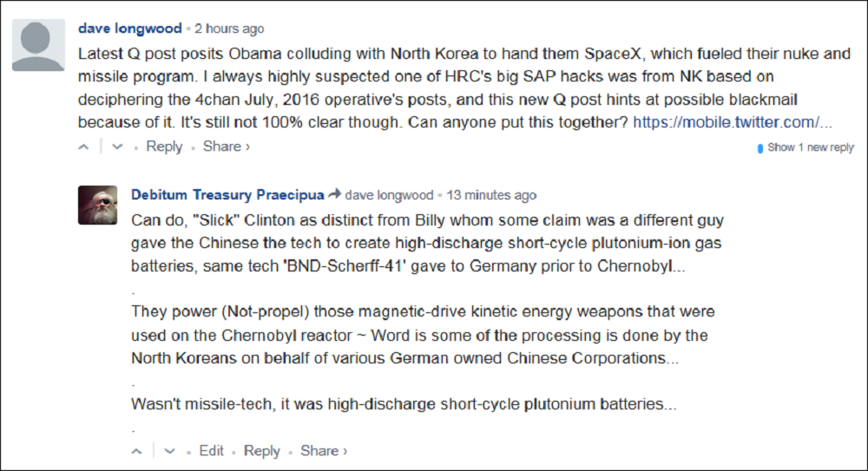The image size is (868, 471).
Task: Expand Share options under Debitum's reply
Action: 323,451
